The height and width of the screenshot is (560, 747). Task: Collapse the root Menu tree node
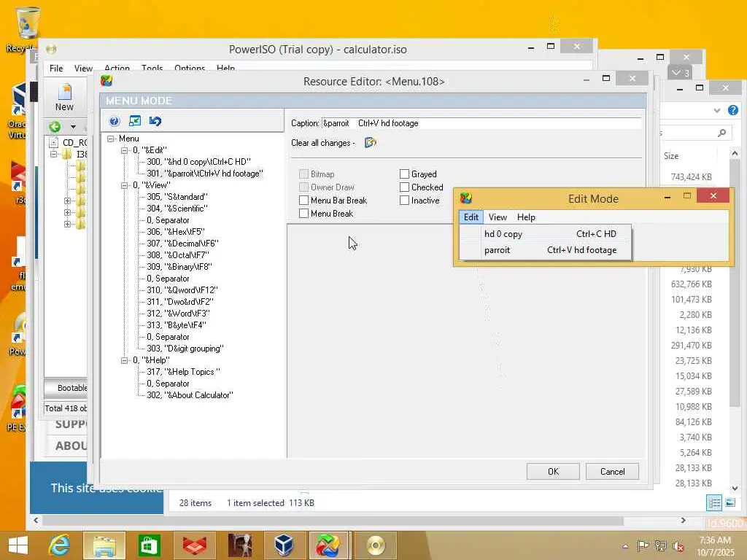[111, 139]
